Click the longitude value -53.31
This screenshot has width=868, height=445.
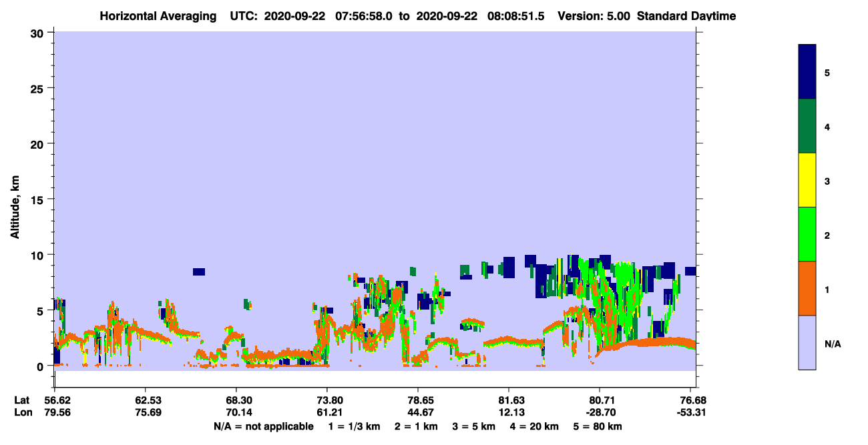[x=691, y=412]
